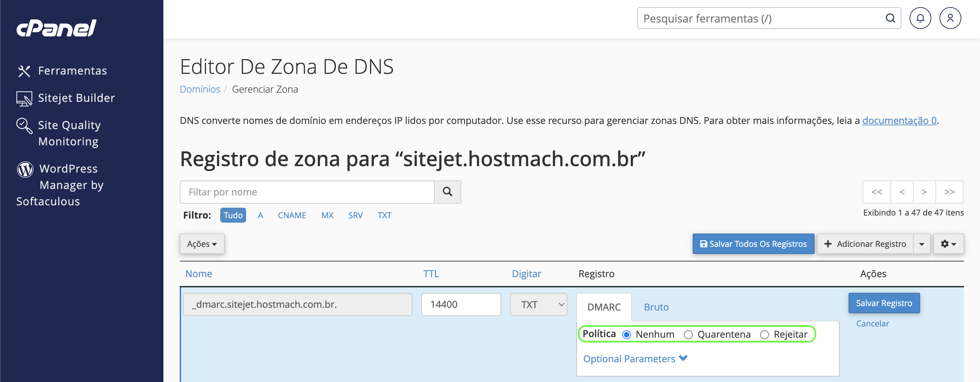The image size is (980, 382).
Task: Click the magnifier in tool search box
Action: click(890, 18)
